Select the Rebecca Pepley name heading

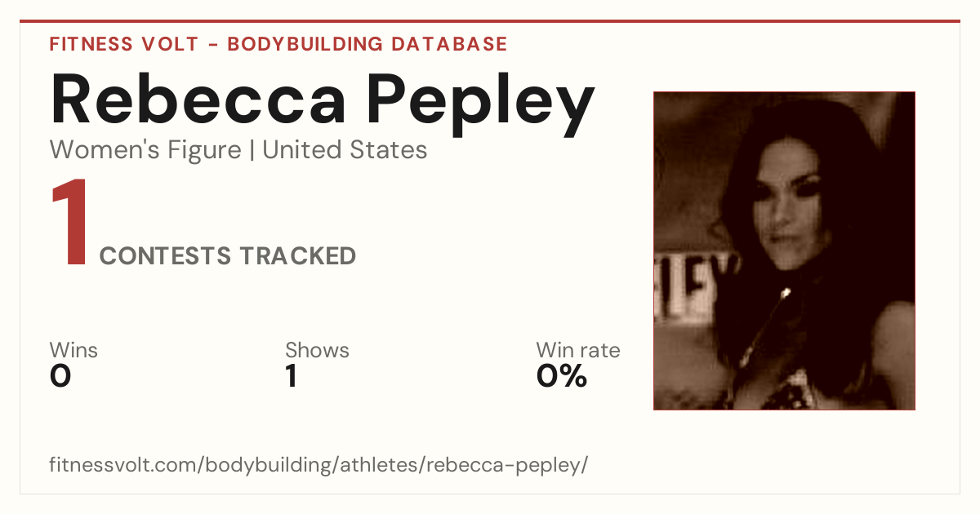(323, 99)
